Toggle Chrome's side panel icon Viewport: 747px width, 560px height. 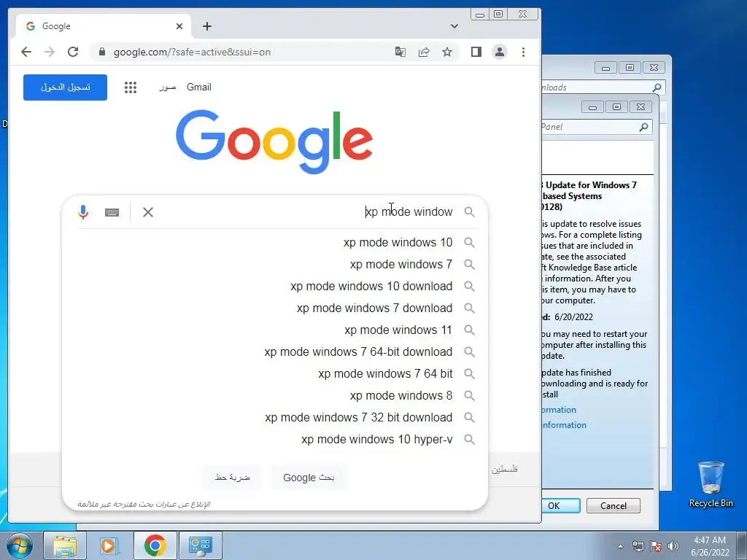point(476,52)
